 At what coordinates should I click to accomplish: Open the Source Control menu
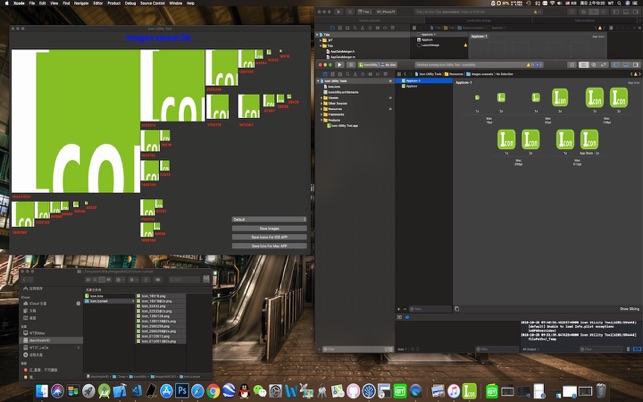(x=153, y=3)
